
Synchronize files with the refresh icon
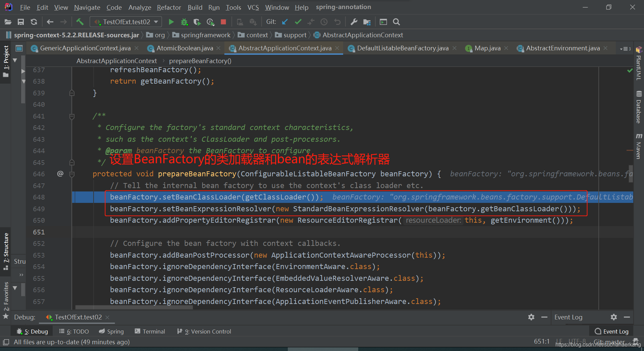pyautogui.click(x=34, y=22)
